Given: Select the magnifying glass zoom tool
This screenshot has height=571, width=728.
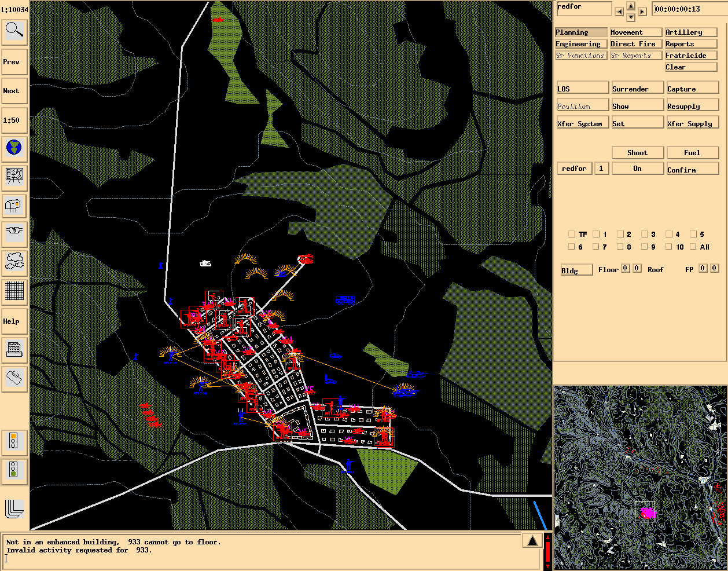Looking at the screenshot, I should [14, 31].
